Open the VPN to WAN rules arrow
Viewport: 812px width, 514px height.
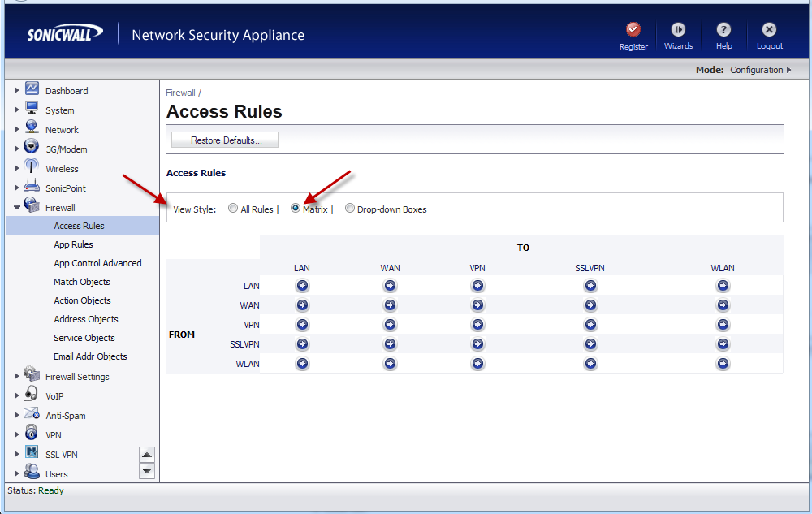(x=390, y=325)
